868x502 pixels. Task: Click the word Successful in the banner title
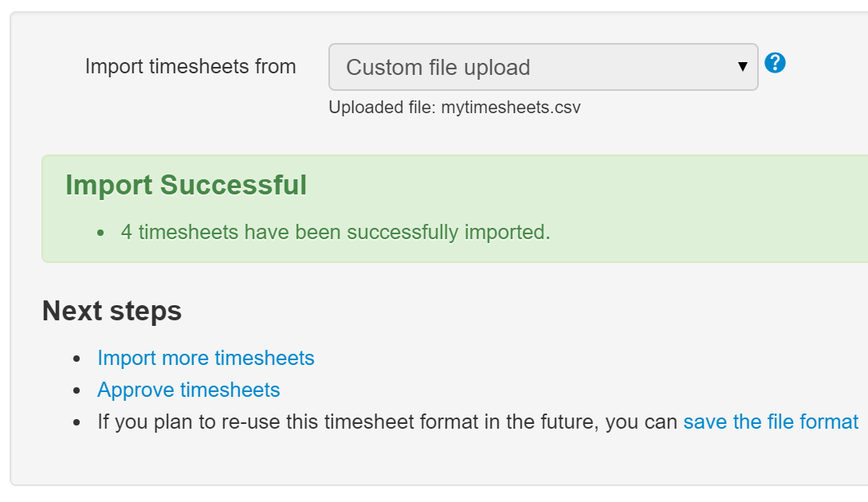(x=233, y=185)
